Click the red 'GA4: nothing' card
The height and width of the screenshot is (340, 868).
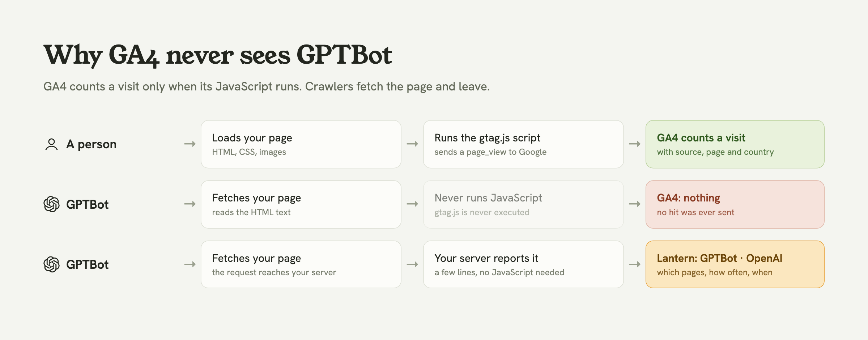735,204
